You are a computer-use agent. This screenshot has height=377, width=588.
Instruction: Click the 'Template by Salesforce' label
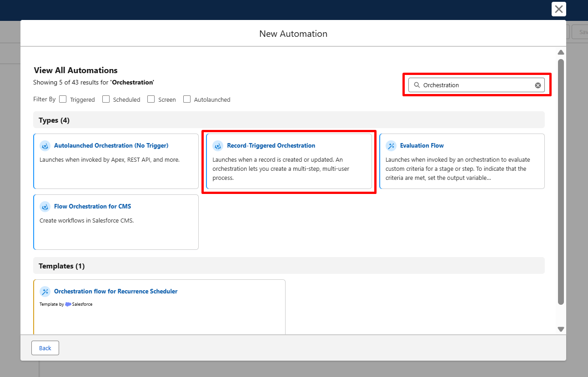66,304
